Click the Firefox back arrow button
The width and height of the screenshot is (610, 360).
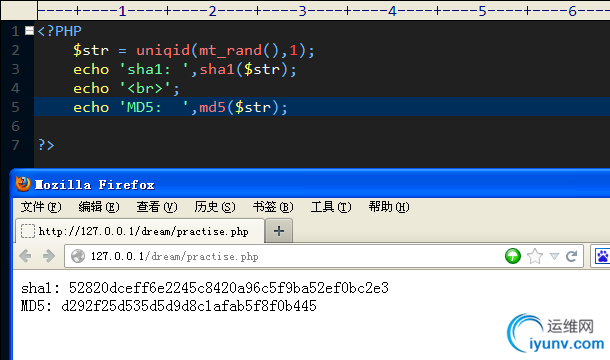tap(25, 256)
